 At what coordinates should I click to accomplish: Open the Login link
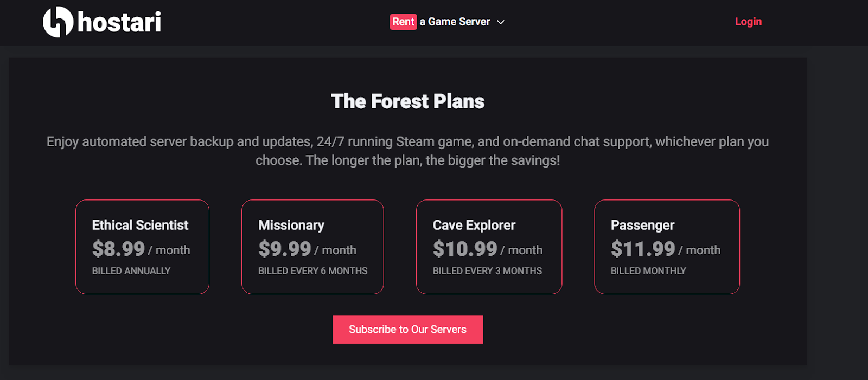tap(748, 22)
